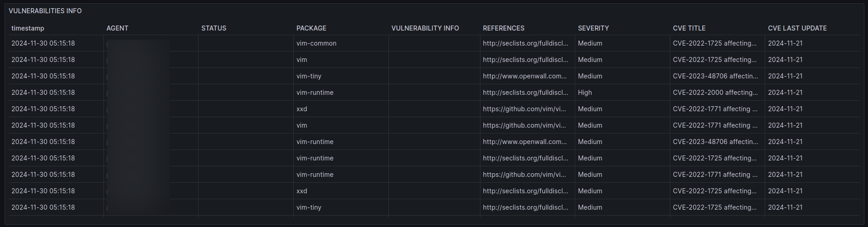Sort by the STATUS column header
Screen dimensions: 868x227
click(x=214, y=28)
